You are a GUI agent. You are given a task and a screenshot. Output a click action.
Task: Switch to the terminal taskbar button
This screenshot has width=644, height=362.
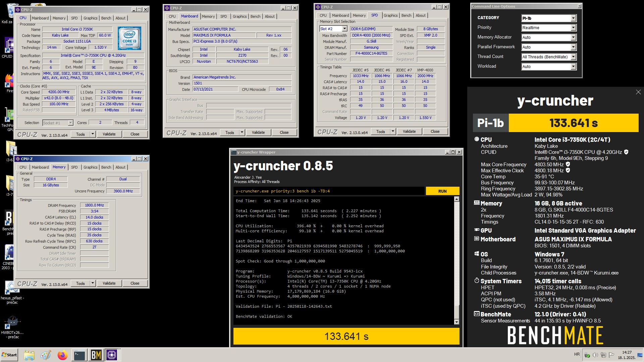79,355
